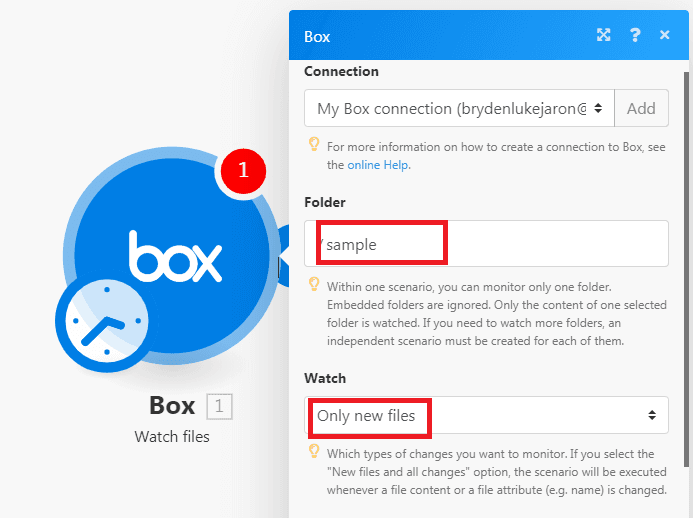Open the My Box connection dropdown
693x518 pixels.
point(459,108)
